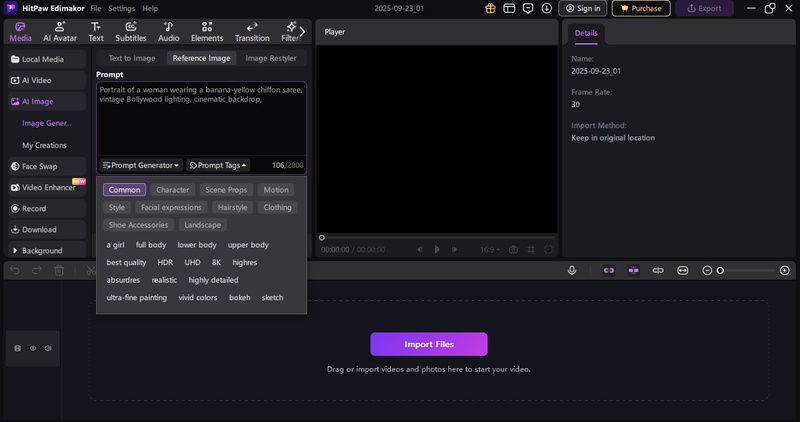Viewport: 800px width, 422px height.
Task: Click the player play button
Action: (x=437, y=250)
